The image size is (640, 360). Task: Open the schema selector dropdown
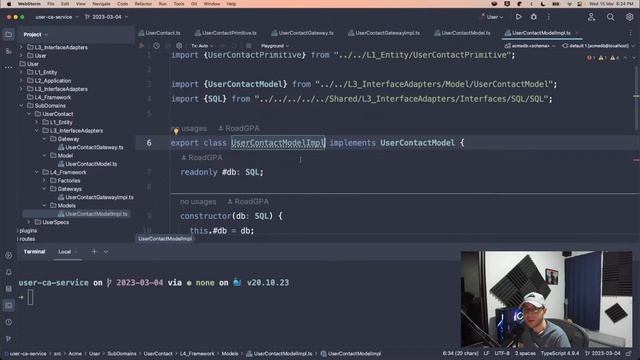coord(530,46)
